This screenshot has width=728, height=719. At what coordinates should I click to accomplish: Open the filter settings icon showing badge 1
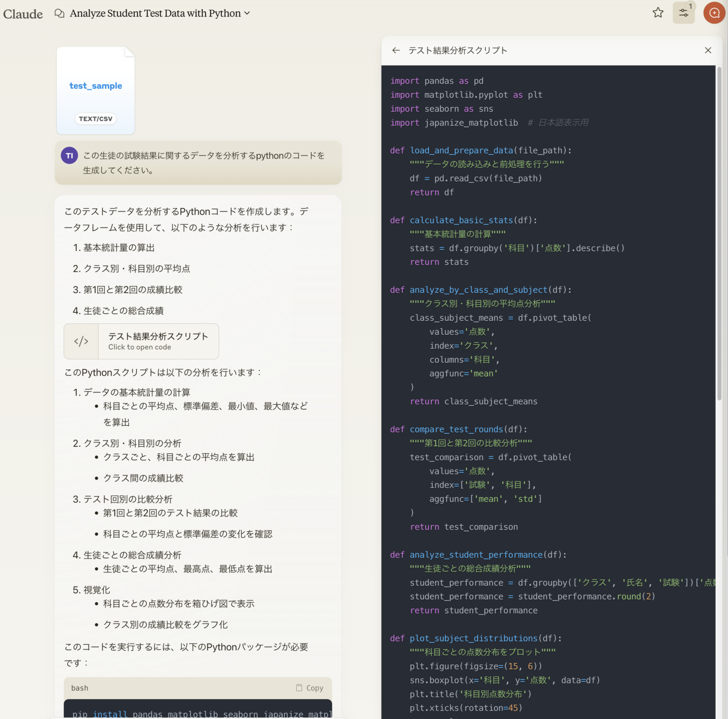click(x=683, y=13)
